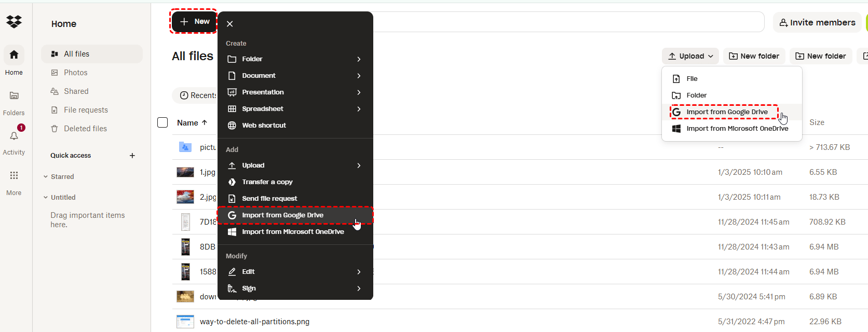Collapse the Untitled section
Viewport: 868px width, 332px height.
[46, 198]
